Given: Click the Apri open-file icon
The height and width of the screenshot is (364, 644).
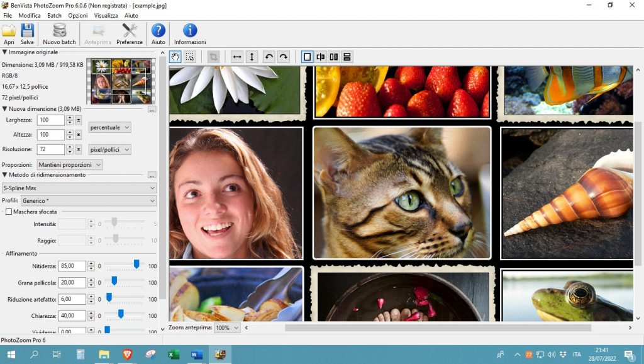Looking at the screenshot, I should click(9, 33).
